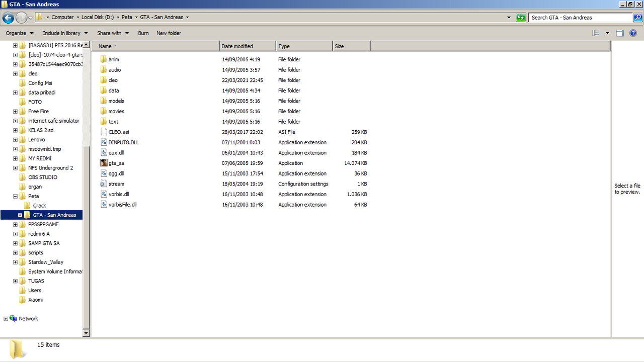Viewport: 644px width, 362px height.
Task: Sort by the Date modified column header
Action: [248, 46]
